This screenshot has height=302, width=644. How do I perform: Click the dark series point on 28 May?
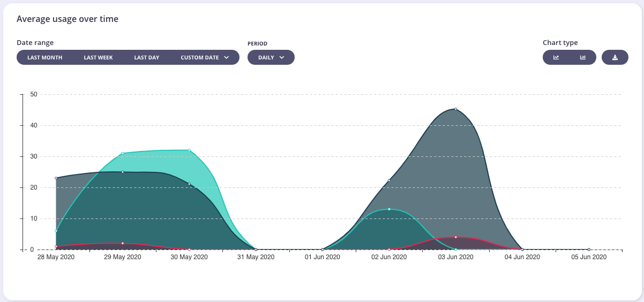point(56,178)
